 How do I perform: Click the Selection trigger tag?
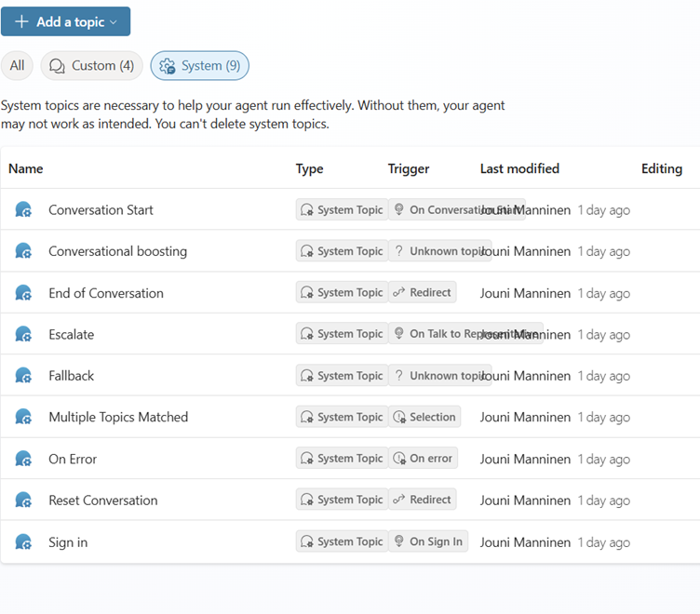[424, 417]
